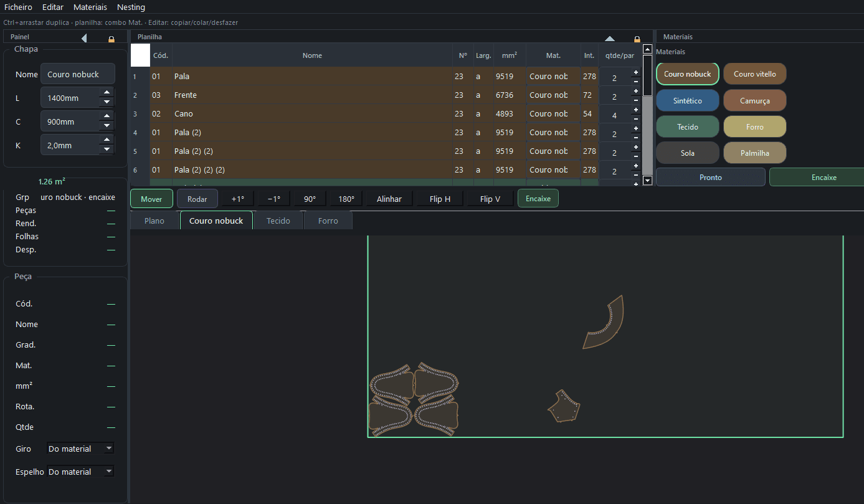Viewport: 864px width, 504px height.
Task: Decrease quantity for Cano row with minus
Action: click(635, 119)
